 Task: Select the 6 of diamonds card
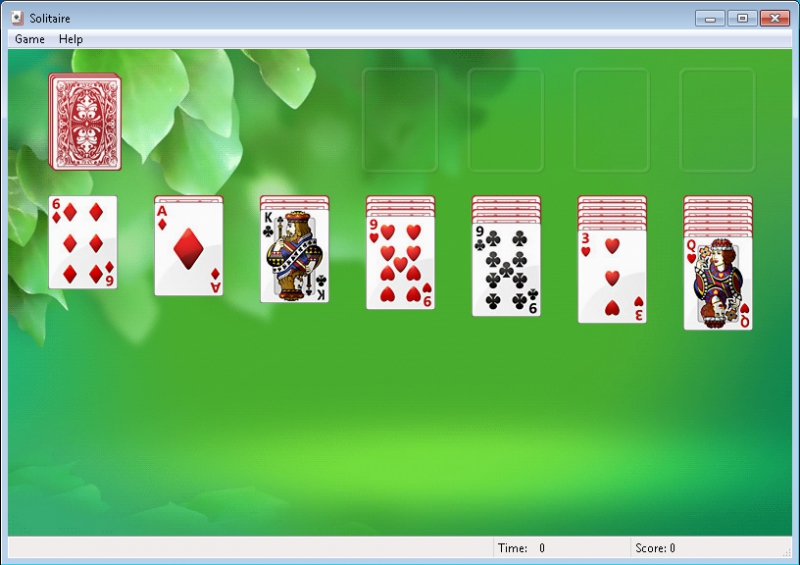83,243
